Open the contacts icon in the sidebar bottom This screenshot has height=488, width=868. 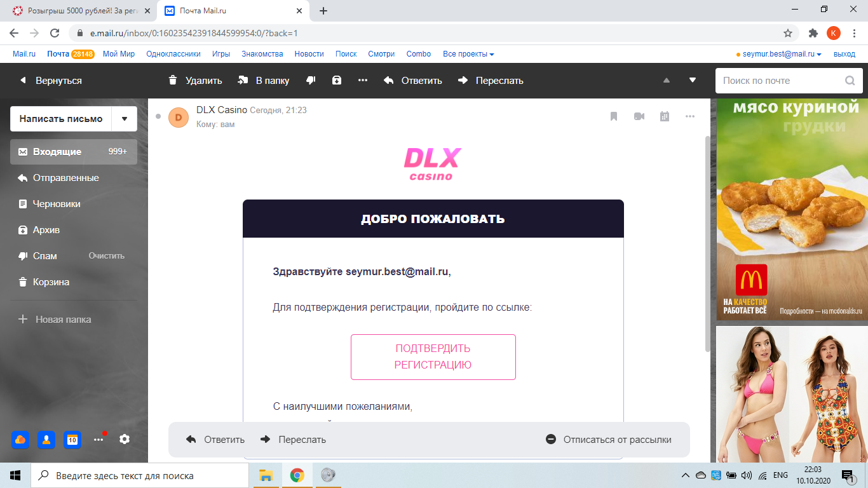[46, 439]
